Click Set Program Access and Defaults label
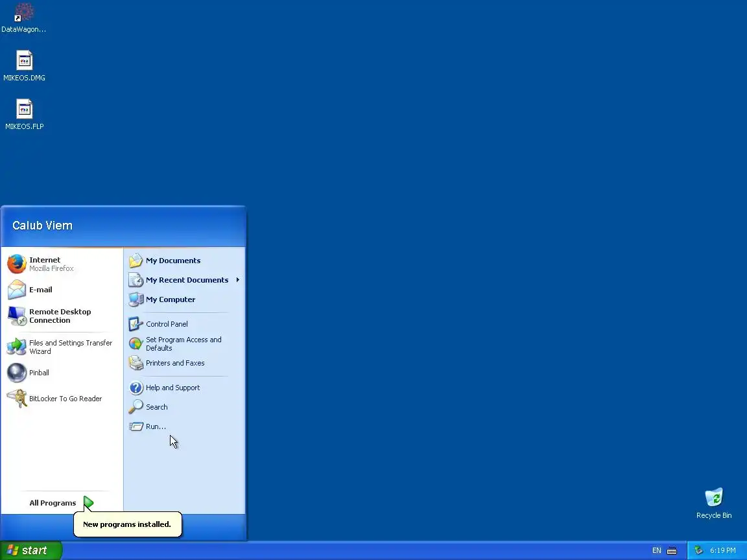747x560 pixels. [184, 344]
